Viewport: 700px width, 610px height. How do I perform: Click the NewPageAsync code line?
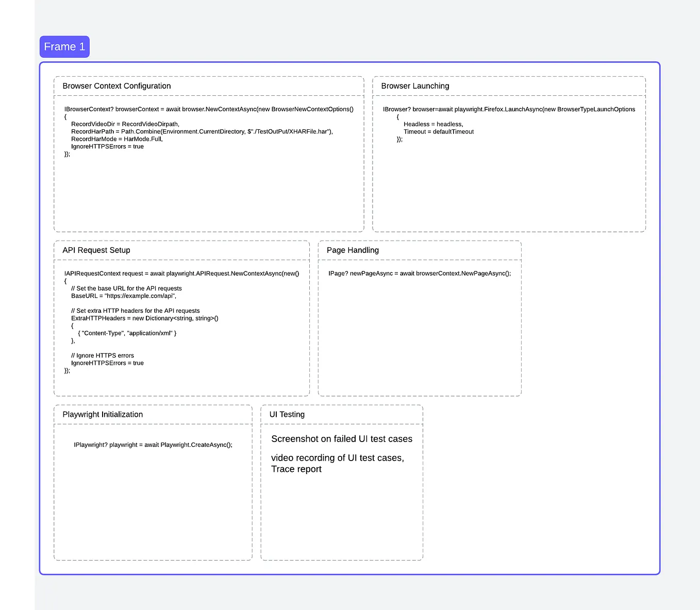coord(420,273)
